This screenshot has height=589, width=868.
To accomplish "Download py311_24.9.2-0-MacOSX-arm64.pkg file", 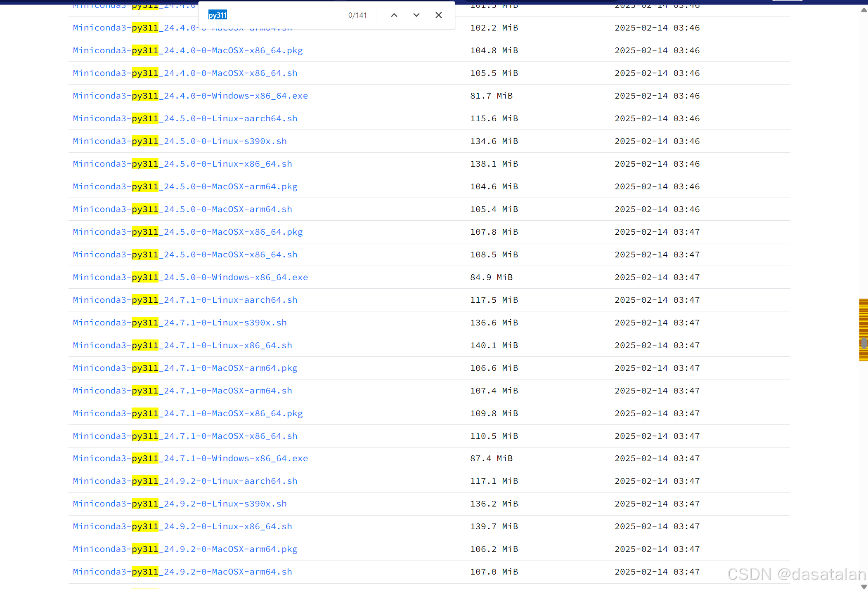I will (185, 549).
